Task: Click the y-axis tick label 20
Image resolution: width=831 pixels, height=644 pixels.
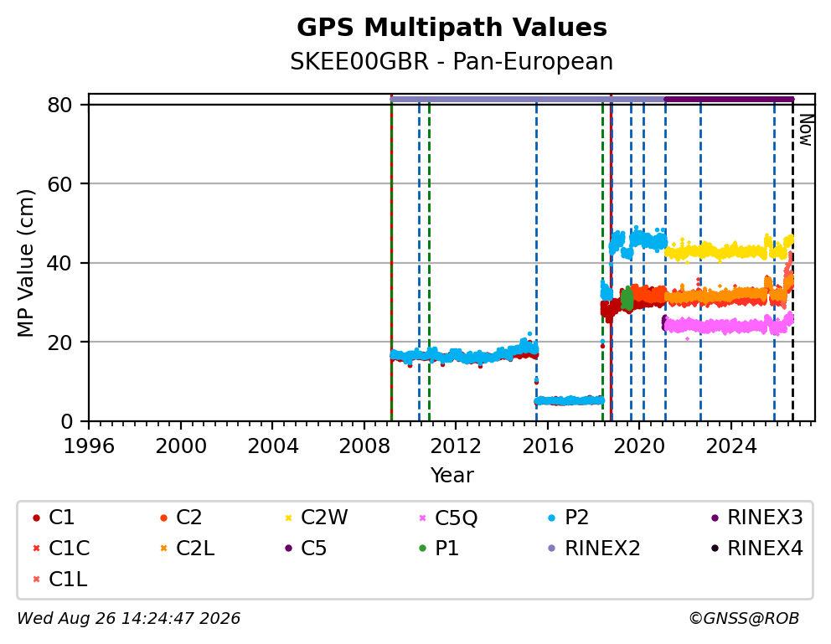Action: 59,343
